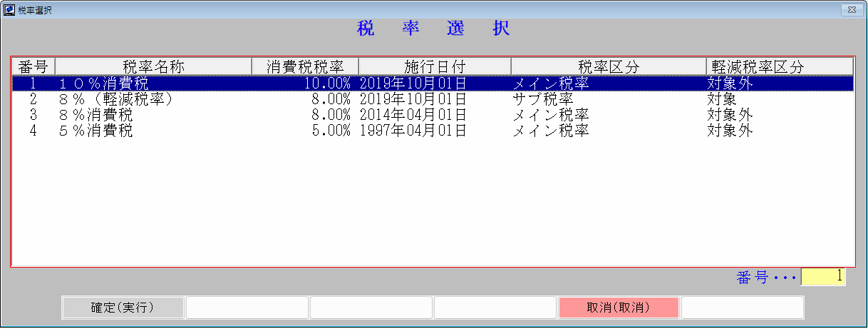Screen dimensions: 868x329
Task: Select the row ８％消費税
Action: (x=433, y=115)
